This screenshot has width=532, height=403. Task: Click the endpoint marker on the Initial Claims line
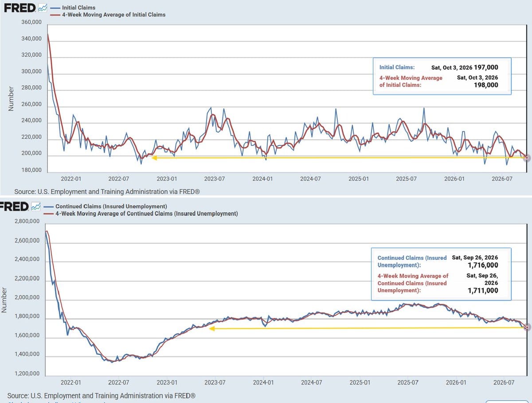pos(526,158)
